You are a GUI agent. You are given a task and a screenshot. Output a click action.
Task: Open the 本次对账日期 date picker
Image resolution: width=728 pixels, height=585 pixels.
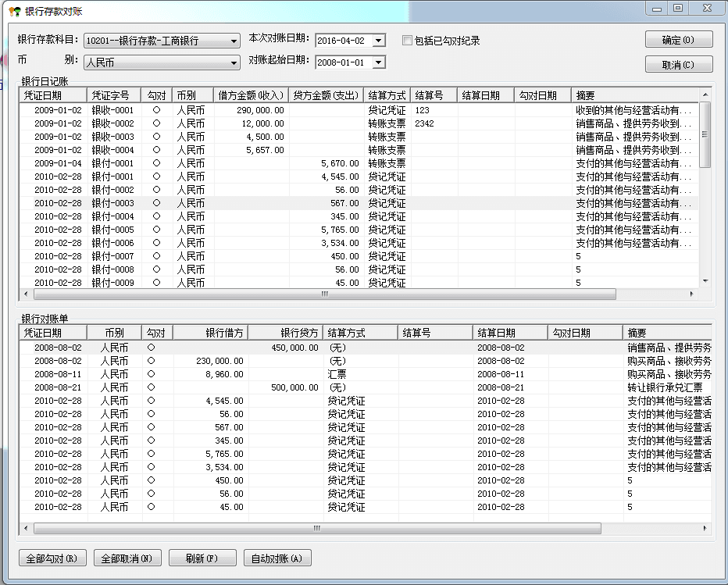[x=379, y=41]
